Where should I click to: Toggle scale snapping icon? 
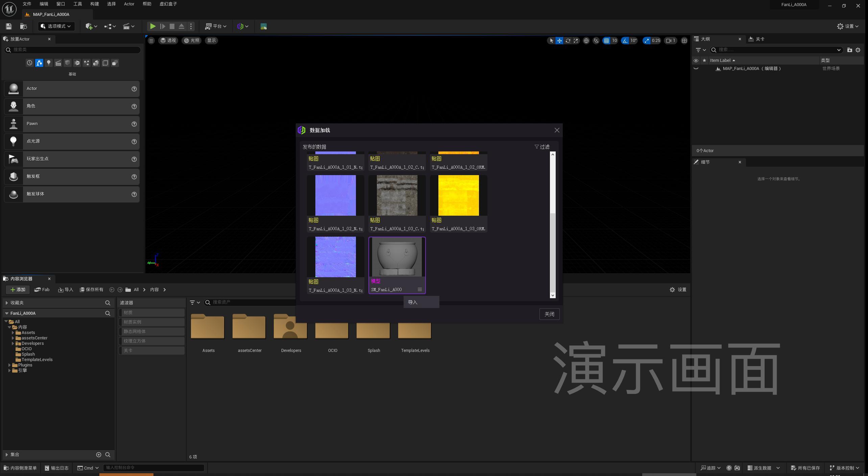click(x=647, y=41)
